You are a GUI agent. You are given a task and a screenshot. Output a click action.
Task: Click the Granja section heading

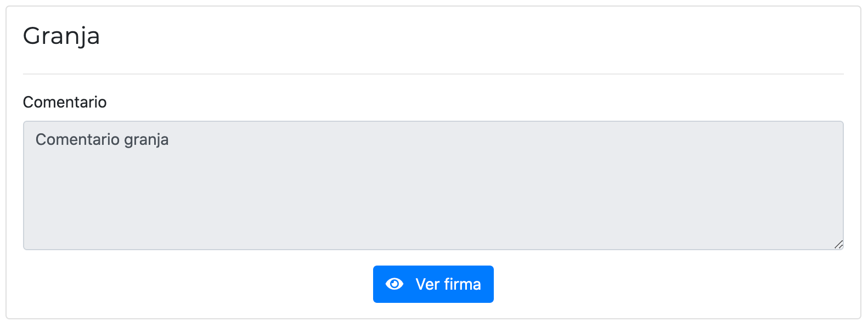(61, 36)
